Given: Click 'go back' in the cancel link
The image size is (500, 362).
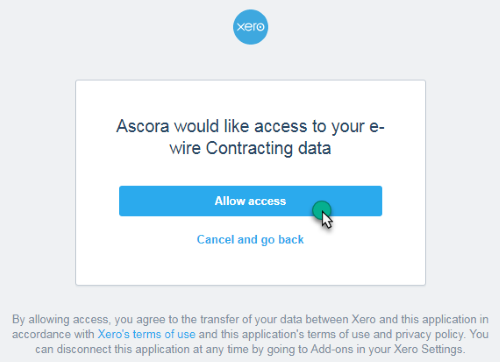Looking at the screenshot, I should (x=282, y=240).
